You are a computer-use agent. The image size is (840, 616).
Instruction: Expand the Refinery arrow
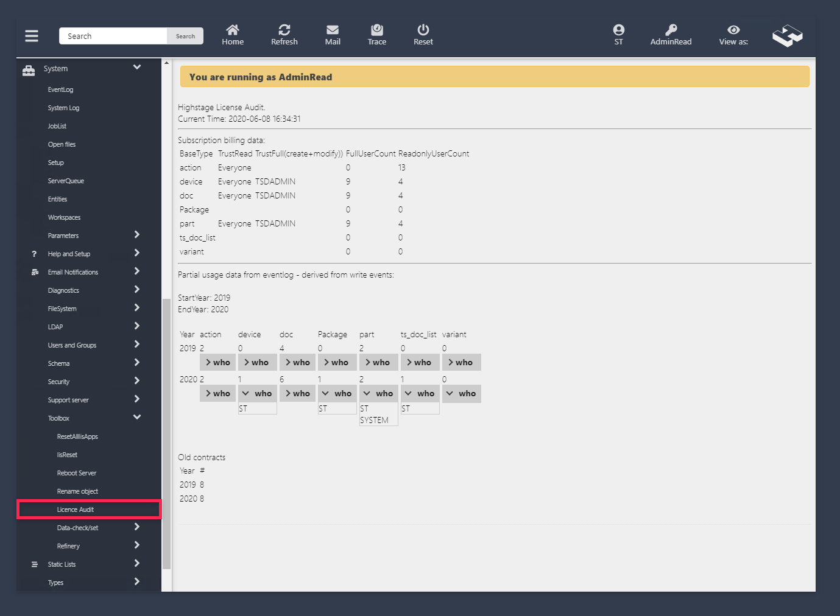pos(137,545)
